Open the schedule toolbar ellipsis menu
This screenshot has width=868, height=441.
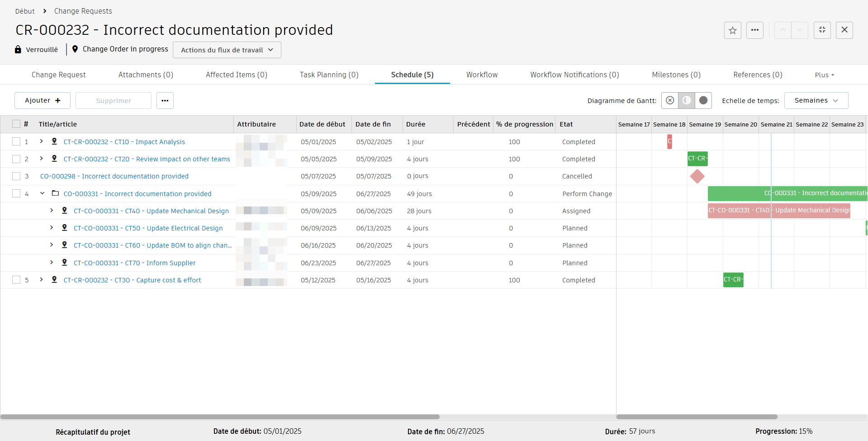click(165, 100)
